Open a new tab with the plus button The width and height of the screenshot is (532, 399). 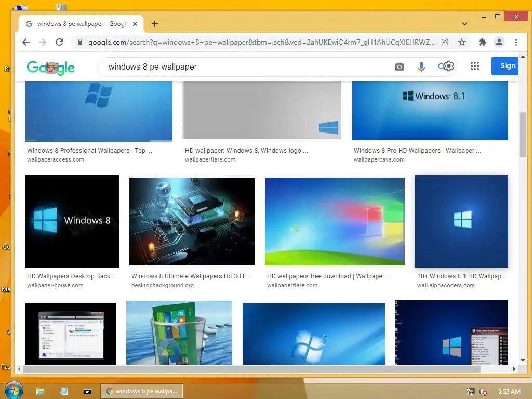(155, 24)
